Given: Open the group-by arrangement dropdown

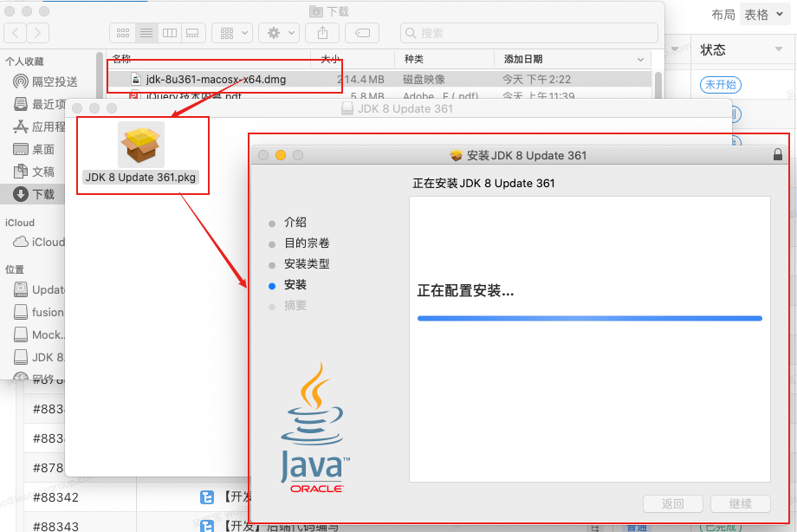Looking at the screenshot, I should [232, 33].
